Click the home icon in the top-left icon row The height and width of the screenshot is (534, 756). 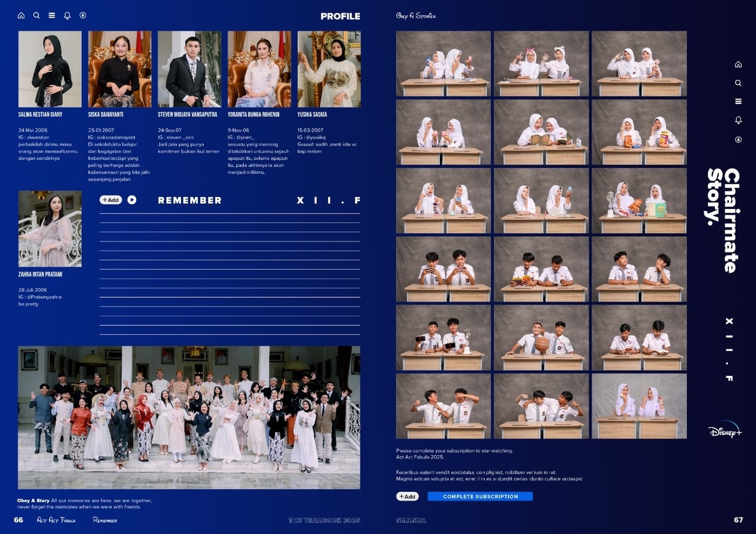21,15
